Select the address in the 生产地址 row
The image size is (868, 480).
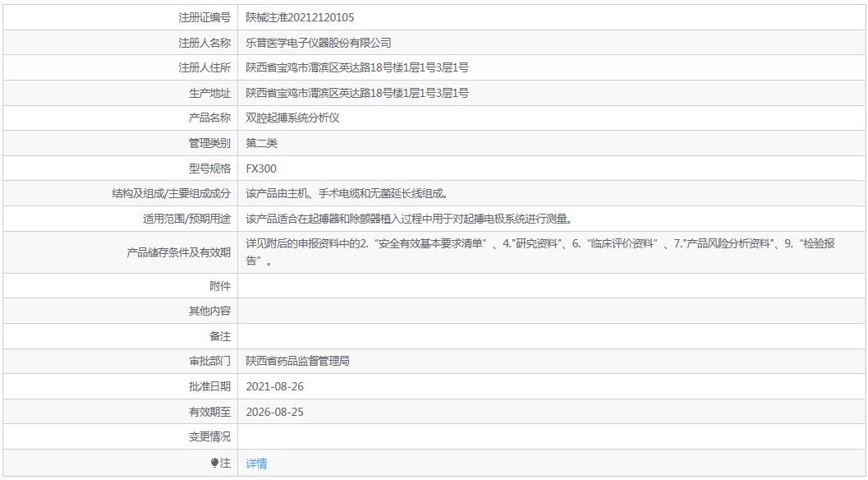357,93
